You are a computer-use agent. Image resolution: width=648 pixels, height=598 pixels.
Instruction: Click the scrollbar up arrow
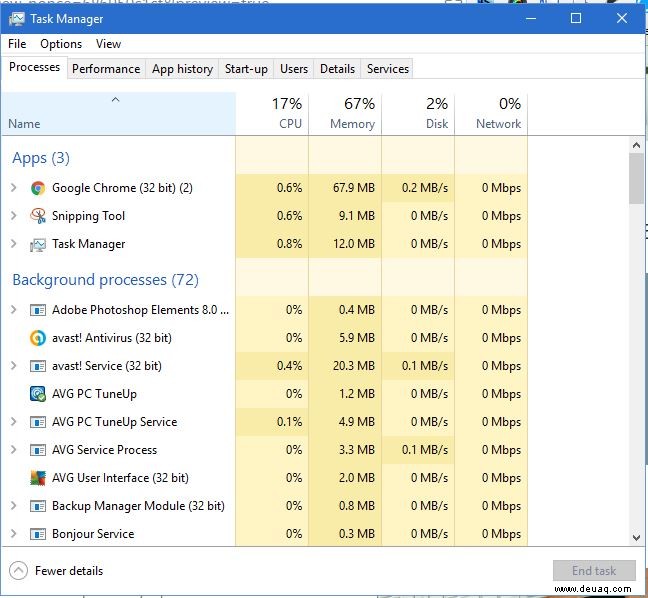636,145
